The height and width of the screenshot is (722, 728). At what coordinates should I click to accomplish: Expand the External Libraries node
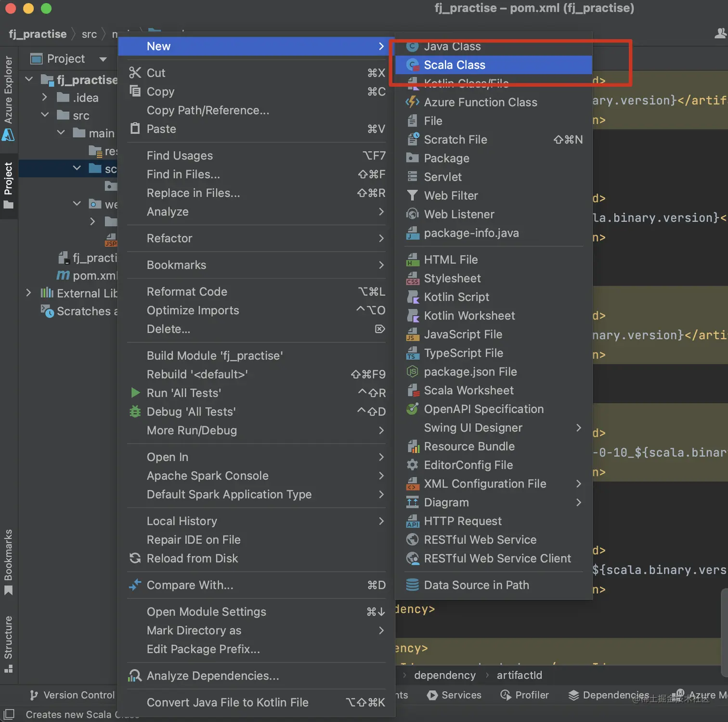pos(28,293)
